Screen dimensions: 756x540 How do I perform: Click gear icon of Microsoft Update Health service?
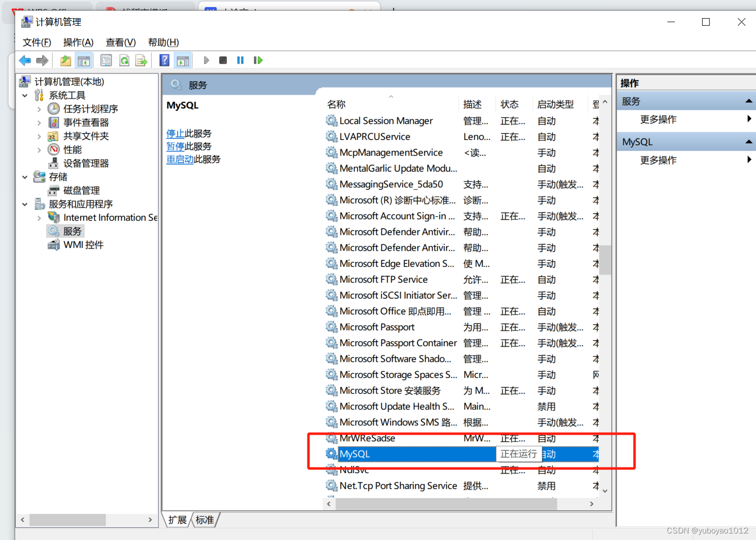click(331, 406)
